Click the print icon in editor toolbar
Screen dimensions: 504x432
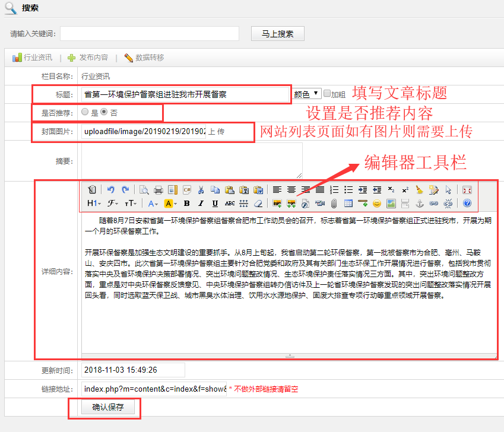(159, 190)
